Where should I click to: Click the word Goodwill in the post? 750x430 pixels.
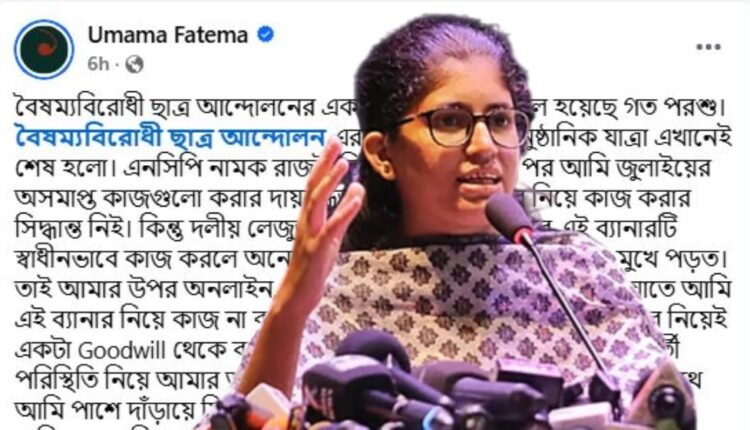(x=121, y=351)
